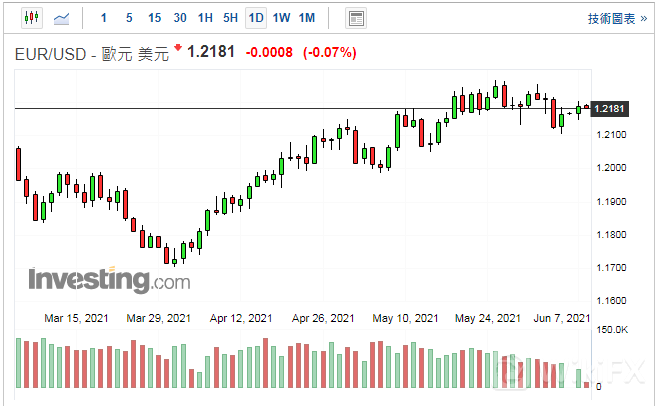Click the May 24, 2021 date label

[486, 318]
